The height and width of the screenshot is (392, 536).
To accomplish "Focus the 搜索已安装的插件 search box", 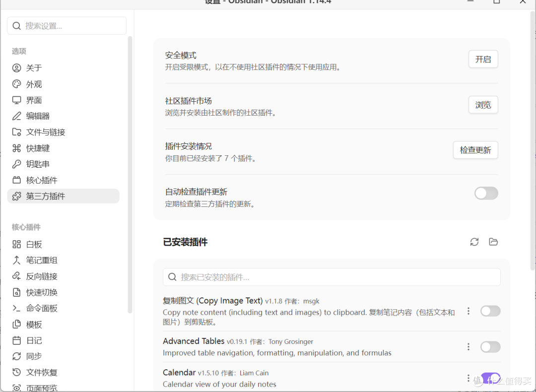I will pyautogui.click(x=332, y=277).
